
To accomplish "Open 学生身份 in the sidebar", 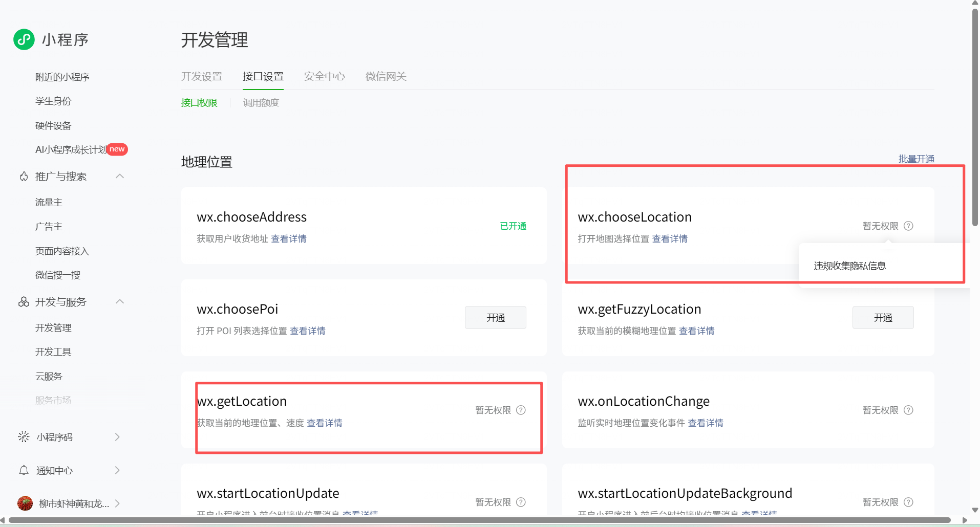I will point(53,101).
